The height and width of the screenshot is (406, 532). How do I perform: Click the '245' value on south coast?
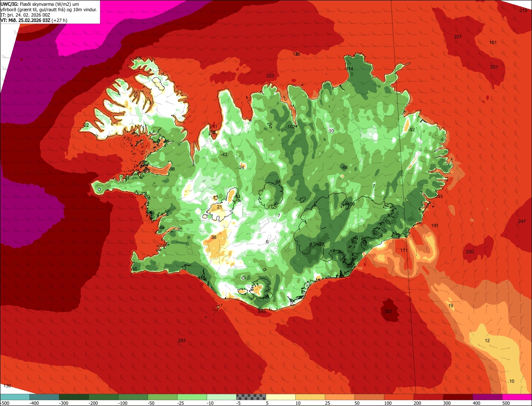261,311
